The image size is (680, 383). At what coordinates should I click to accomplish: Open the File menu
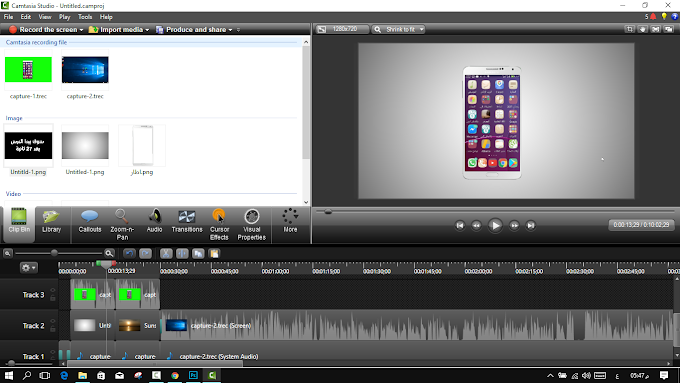[8, 17]
